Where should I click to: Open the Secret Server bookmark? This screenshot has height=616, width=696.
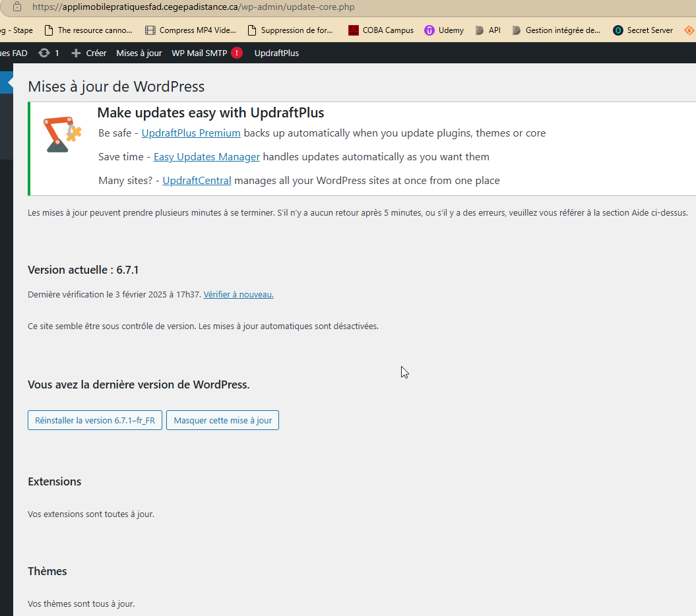643,30
